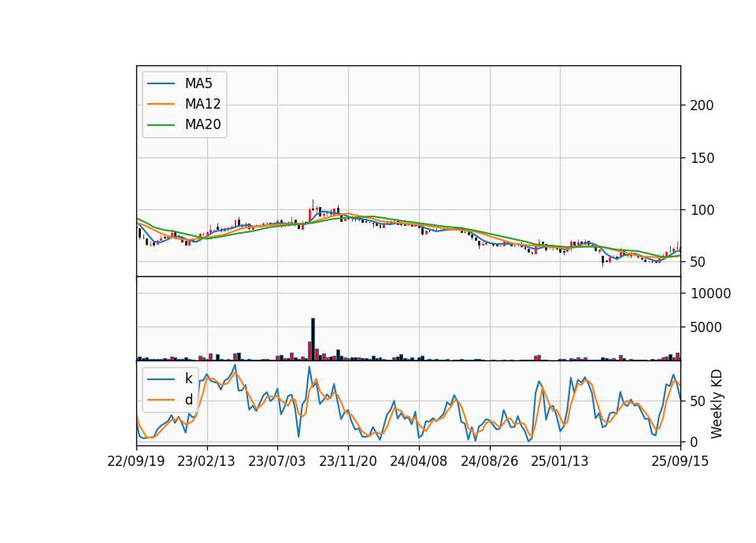This screenshot has width=756, height=543.
Task: Click the blue MA5 legend line sample
Action: click(x=161, y=83)
